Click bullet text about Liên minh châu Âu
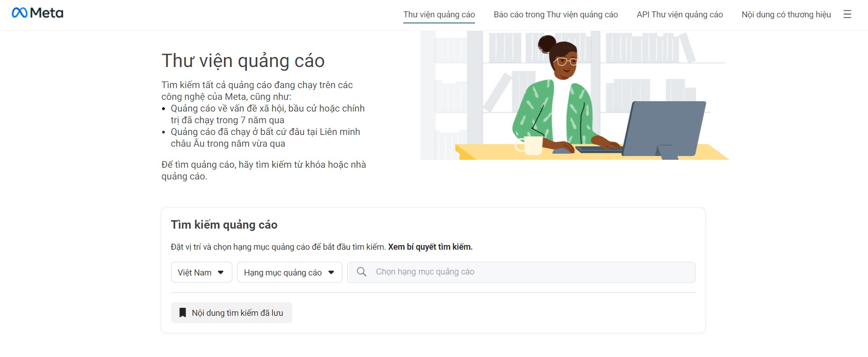Viewport: 868px width, 357px height. pyautogui.click(x=265, y=138)
